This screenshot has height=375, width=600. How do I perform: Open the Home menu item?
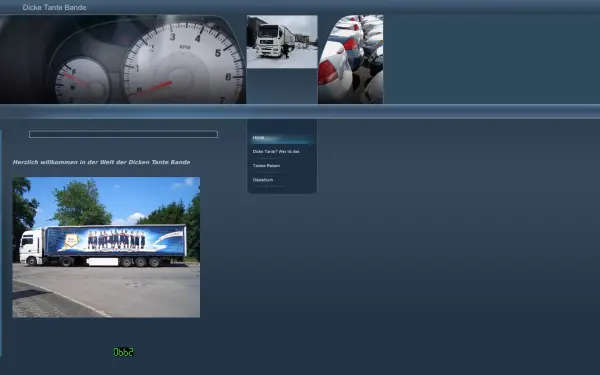[258, 137]
